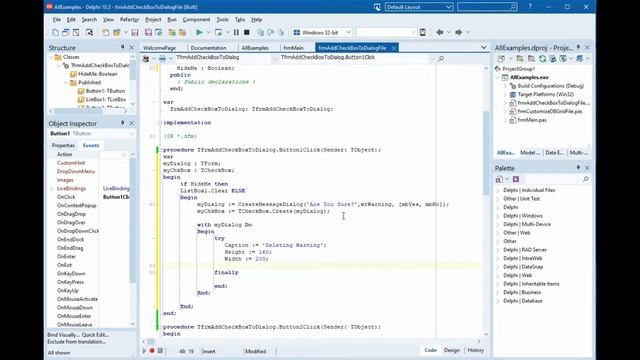Click the play macro icon in status bar
This screenshot has width=640, height=360.
(x=144, y=351)
